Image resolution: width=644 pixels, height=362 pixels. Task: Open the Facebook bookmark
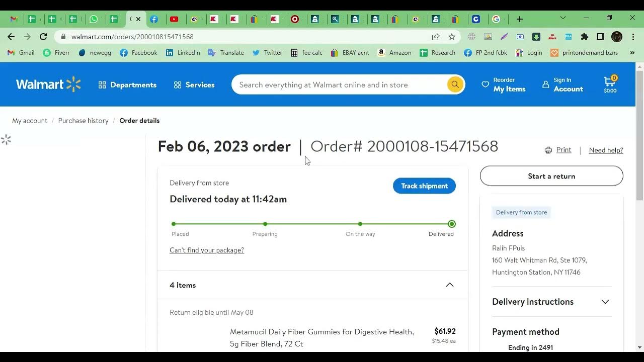[x=138, y=53]
